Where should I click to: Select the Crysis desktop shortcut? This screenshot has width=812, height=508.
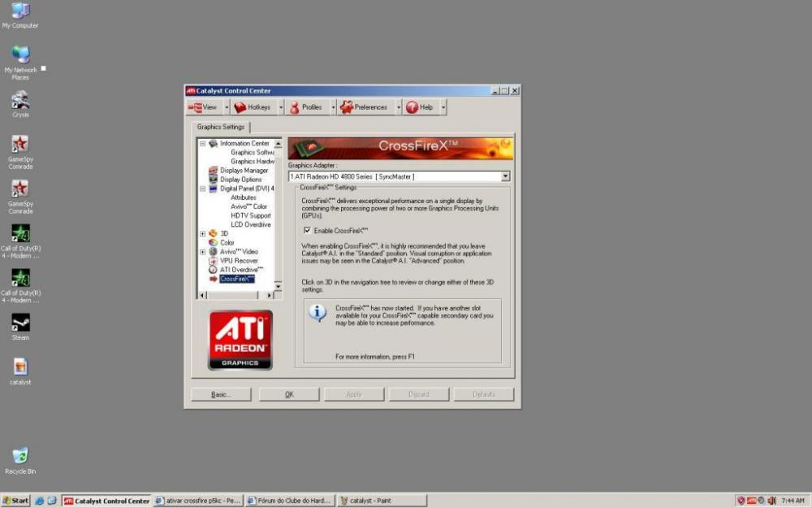tap(20, 104)
